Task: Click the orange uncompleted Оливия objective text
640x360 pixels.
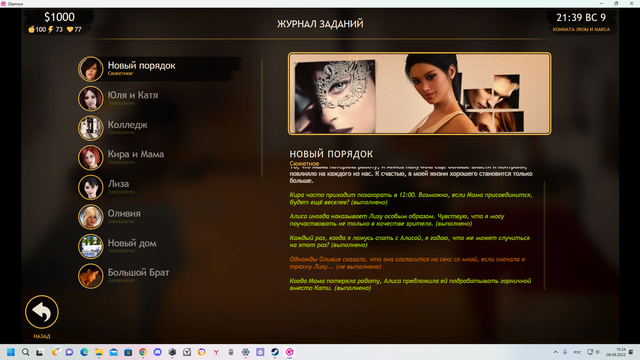Action: pos(407,263)
